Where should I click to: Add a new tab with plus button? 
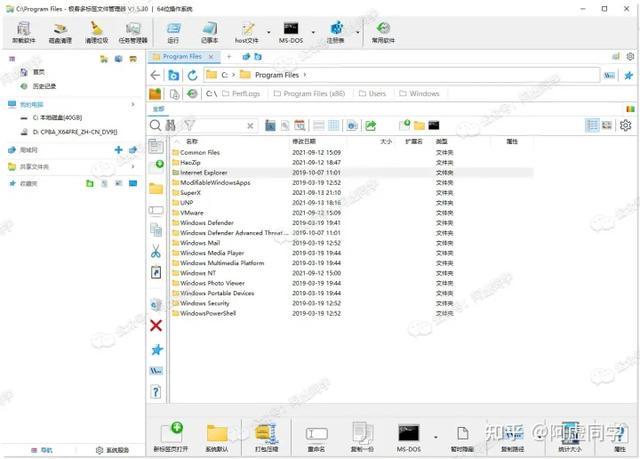pyautogui.click(x=229, y=57)
